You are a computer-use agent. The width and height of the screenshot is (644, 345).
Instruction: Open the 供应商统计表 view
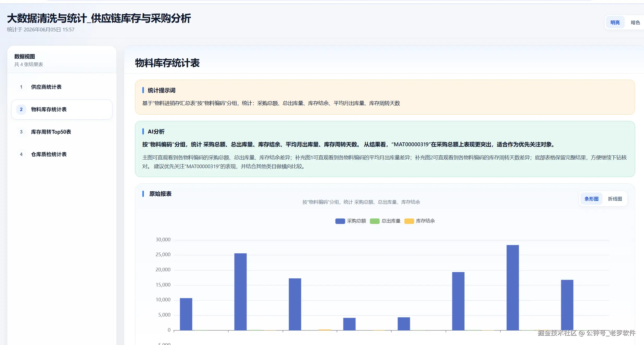[62, 87]
